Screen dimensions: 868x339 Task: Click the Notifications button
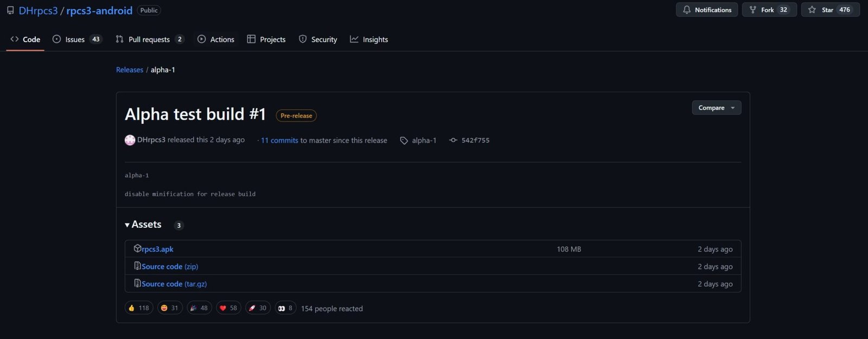[x=707, y=10]
